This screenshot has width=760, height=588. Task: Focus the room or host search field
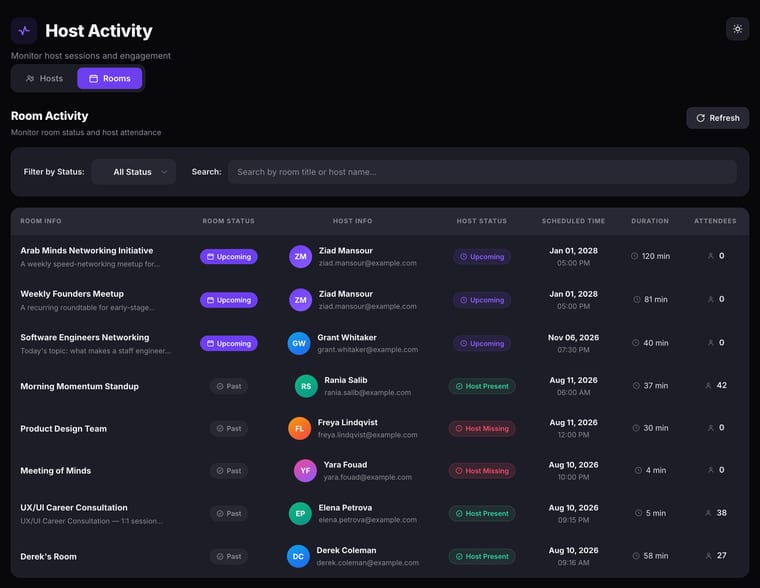click(482, 172)
